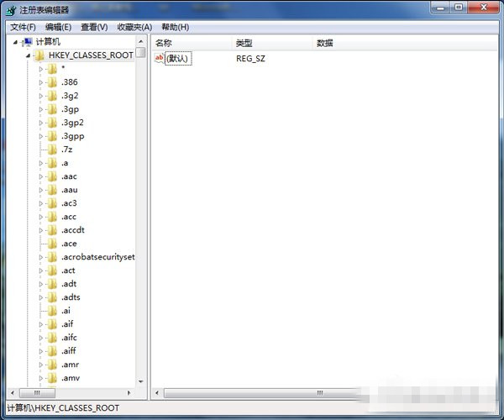
Task: Click the folder icon next to .7z
Action: coord(52,150)
